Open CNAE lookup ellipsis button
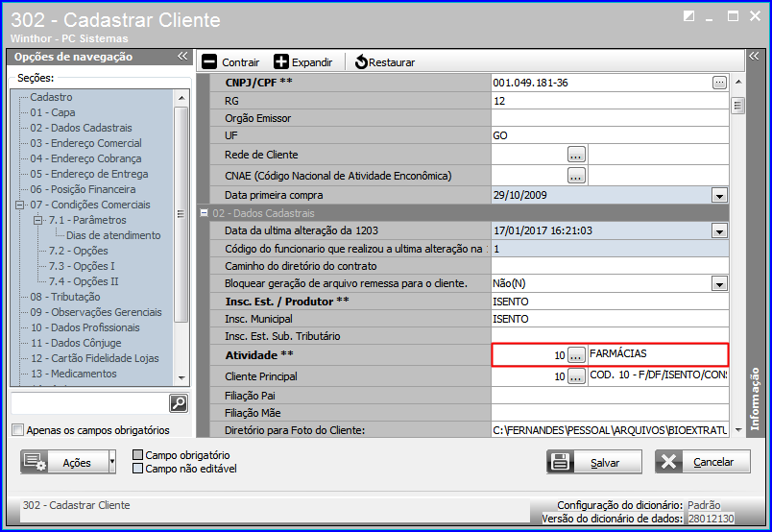 point(576,175)
